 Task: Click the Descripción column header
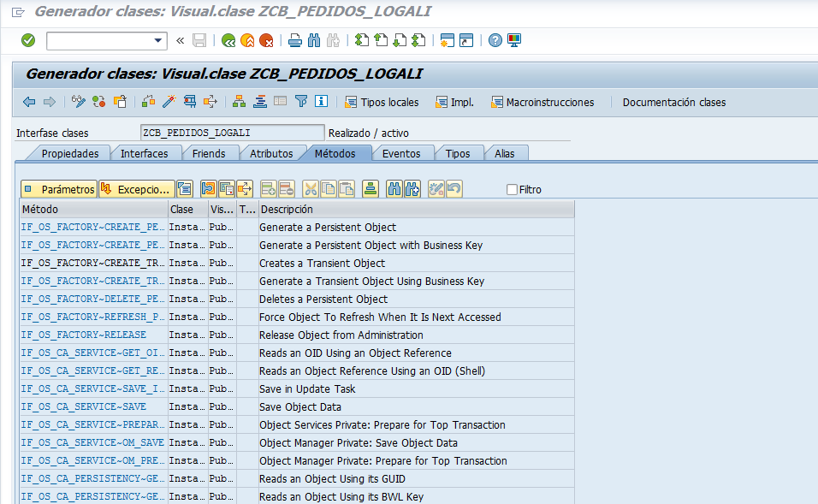416,210
